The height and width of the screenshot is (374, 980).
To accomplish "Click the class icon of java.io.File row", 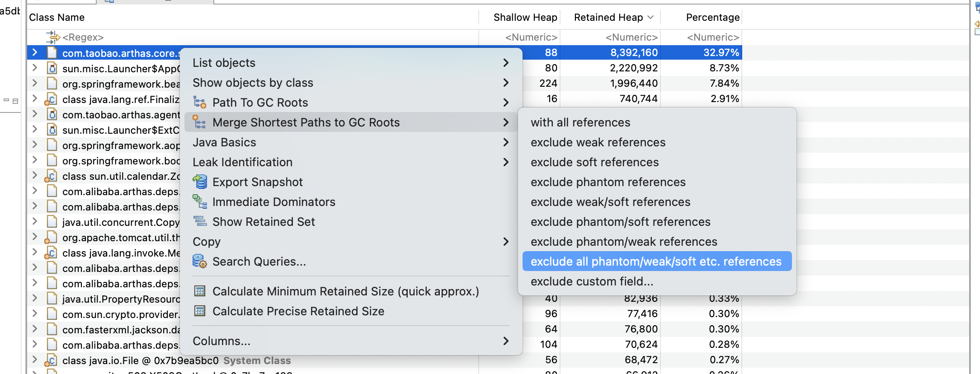I will click(51, 360).
